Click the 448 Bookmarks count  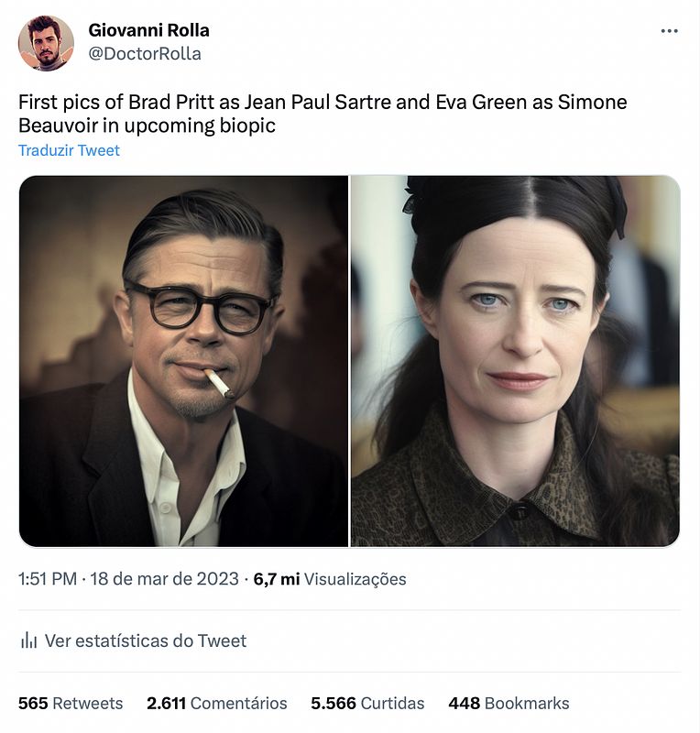tap(509, 704)
